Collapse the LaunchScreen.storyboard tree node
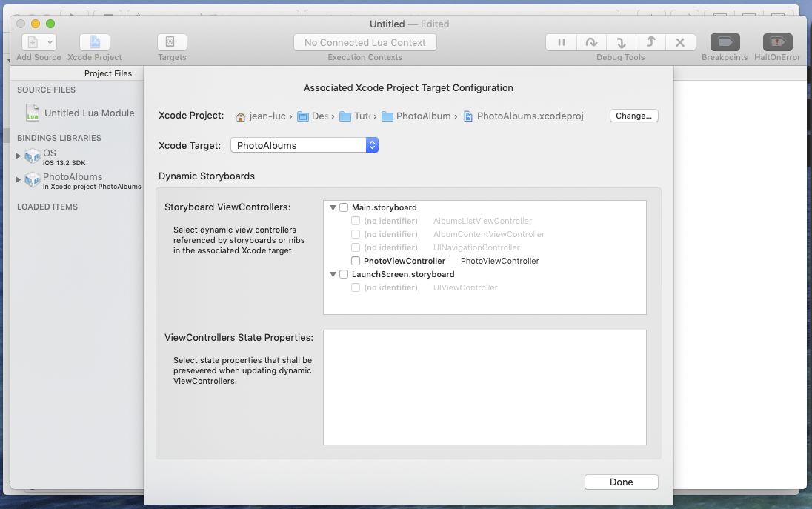Screen dimensions: 812x509 coord(333,274)
